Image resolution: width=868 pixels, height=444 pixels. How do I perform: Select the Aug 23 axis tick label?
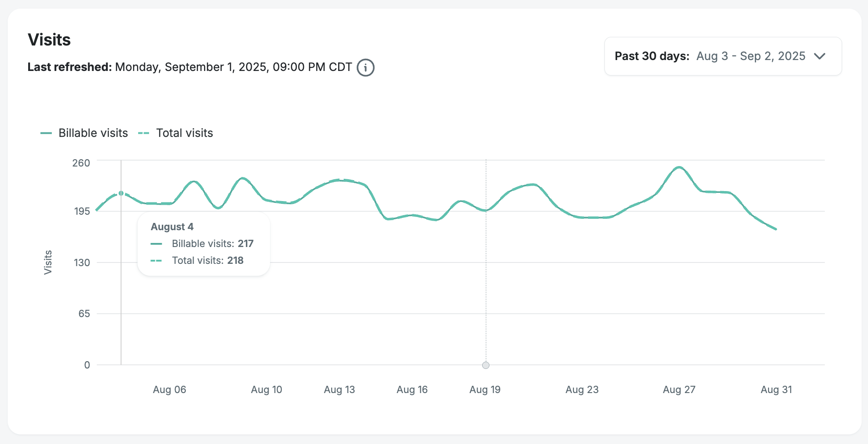[582, 389]
